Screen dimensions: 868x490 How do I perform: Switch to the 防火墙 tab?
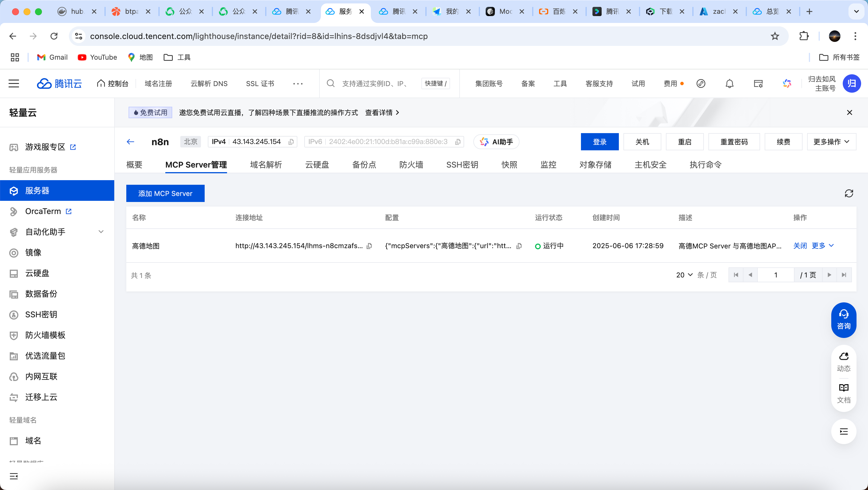(411, 165)
